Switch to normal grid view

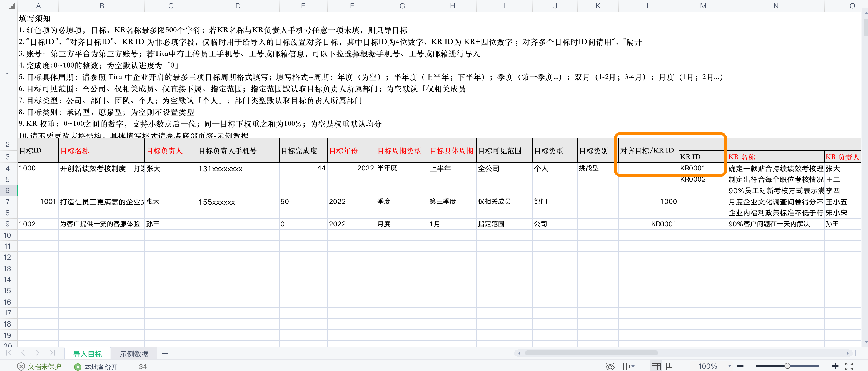click(656, 366)
